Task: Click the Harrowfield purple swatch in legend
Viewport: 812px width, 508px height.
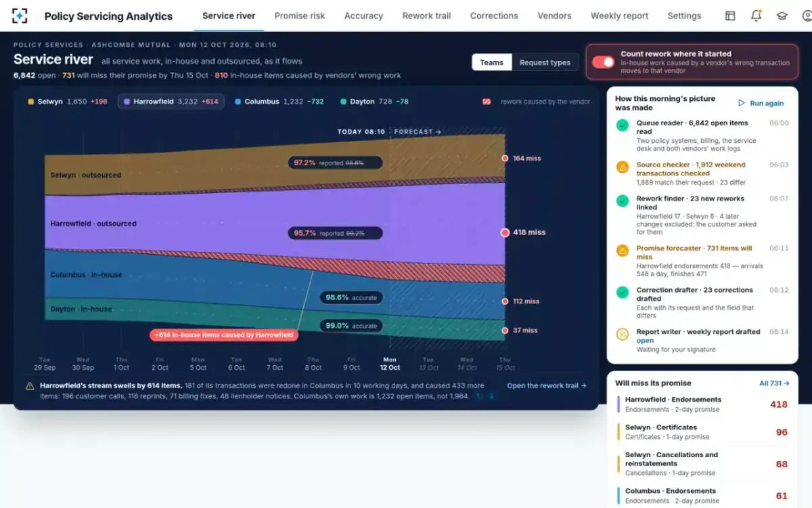Action: (x=127, y=102)
